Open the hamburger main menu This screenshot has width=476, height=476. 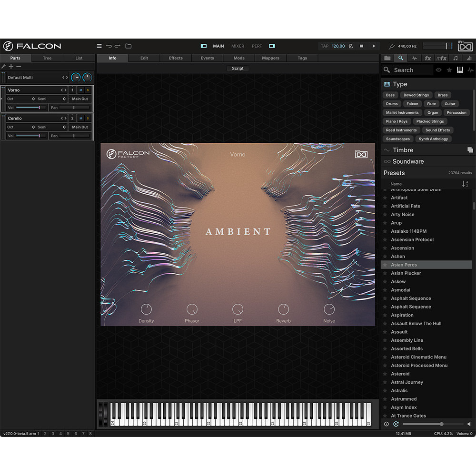pyautogui.click(x=99, y=46)
